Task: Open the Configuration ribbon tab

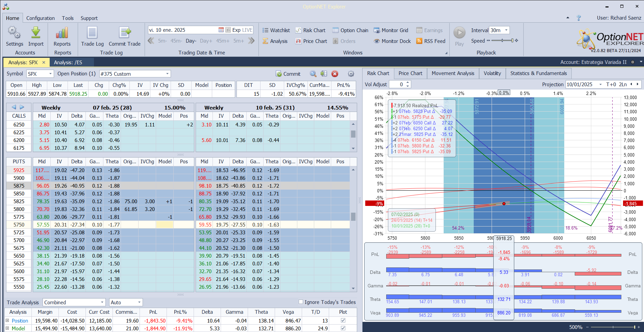Action: pos(41,18)
